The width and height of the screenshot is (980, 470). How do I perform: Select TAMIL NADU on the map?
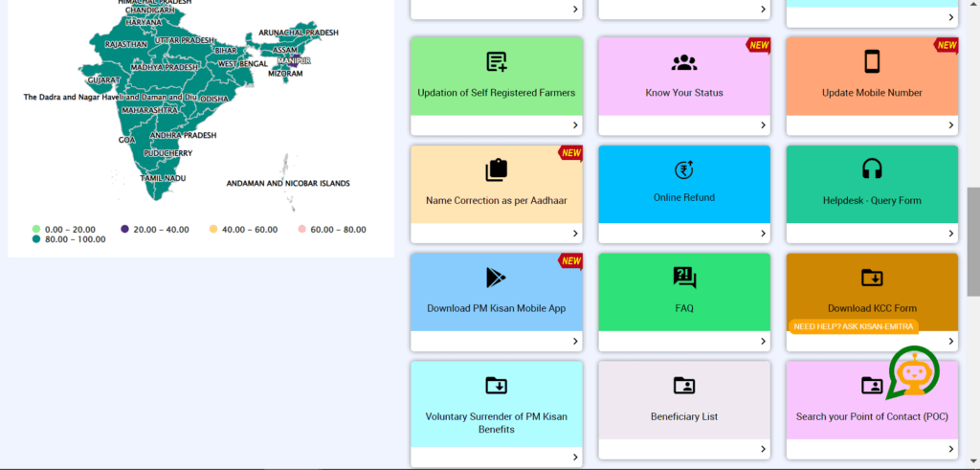pyautogui.click(x=163, y=178)
